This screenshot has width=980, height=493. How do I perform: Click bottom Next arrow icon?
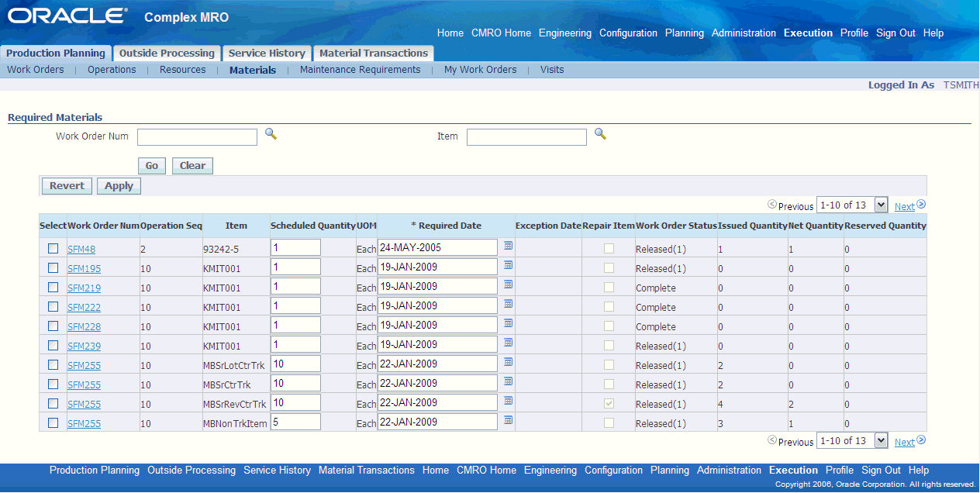point(921,440)
